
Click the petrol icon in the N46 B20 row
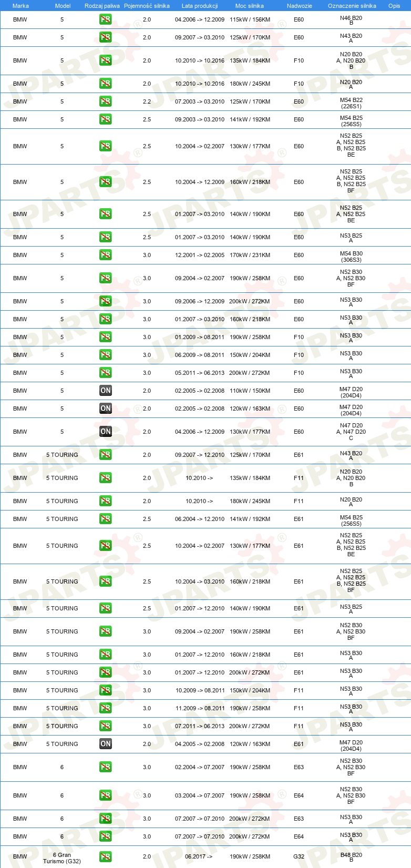click(106, 19)
